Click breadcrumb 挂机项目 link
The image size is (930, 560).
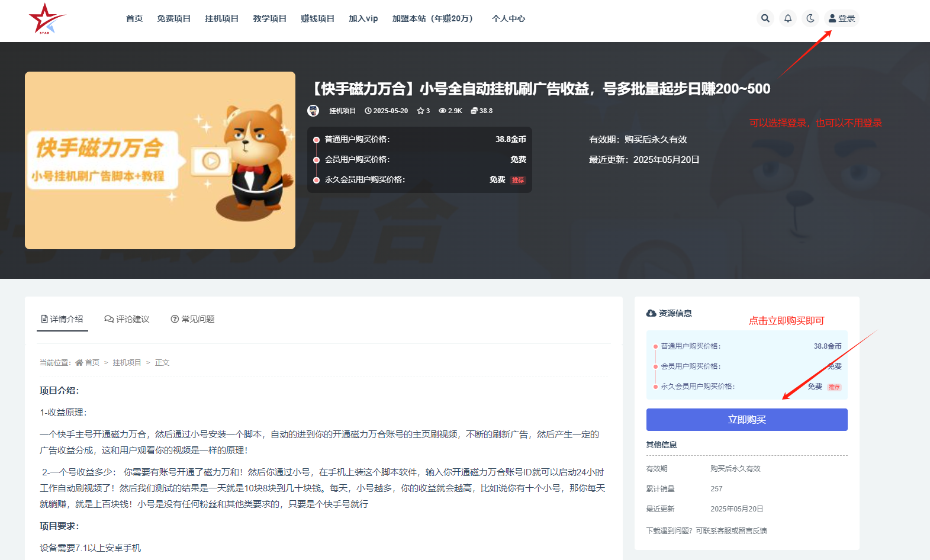(127, 362)
